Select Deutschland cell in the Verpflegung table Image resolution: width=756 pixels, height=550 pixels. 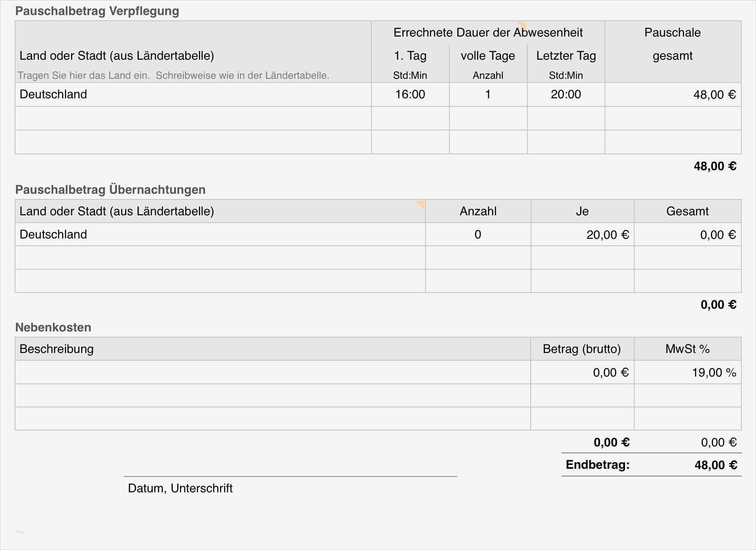click(193, 95)
